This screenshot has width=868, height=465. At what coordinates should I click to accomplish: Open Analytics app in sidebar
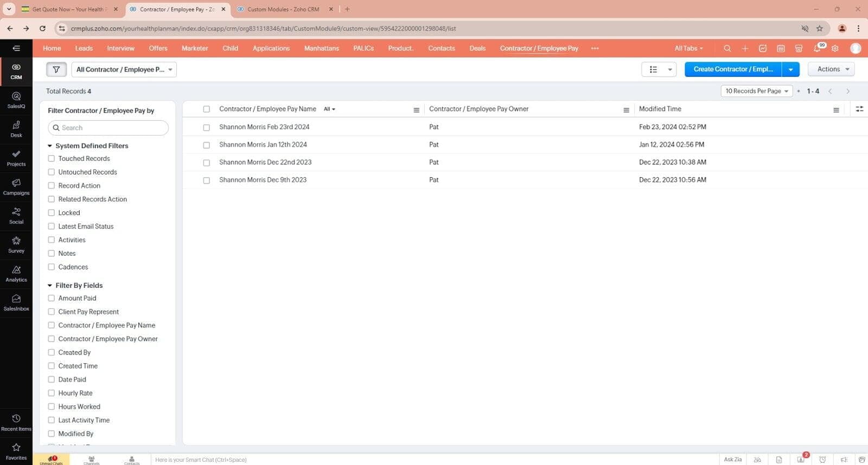(16, 274)
